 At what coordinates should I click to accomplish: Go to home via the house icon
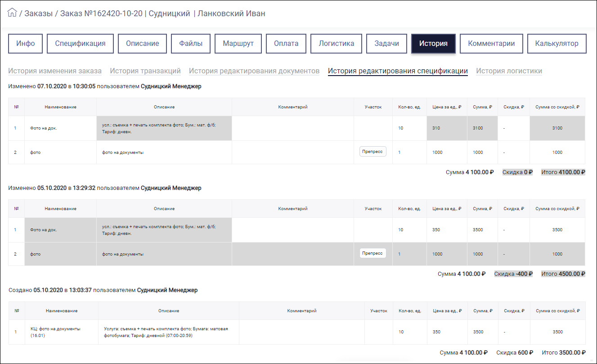click(x=12, y=13)
